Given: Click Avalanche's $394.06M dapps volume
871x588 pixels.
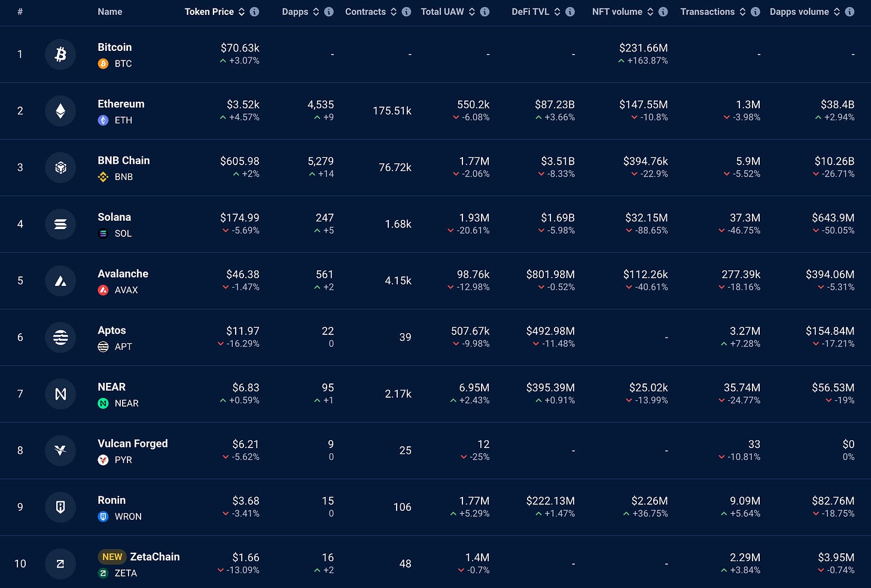Looking at the screenshot, I should coord(830,275).
